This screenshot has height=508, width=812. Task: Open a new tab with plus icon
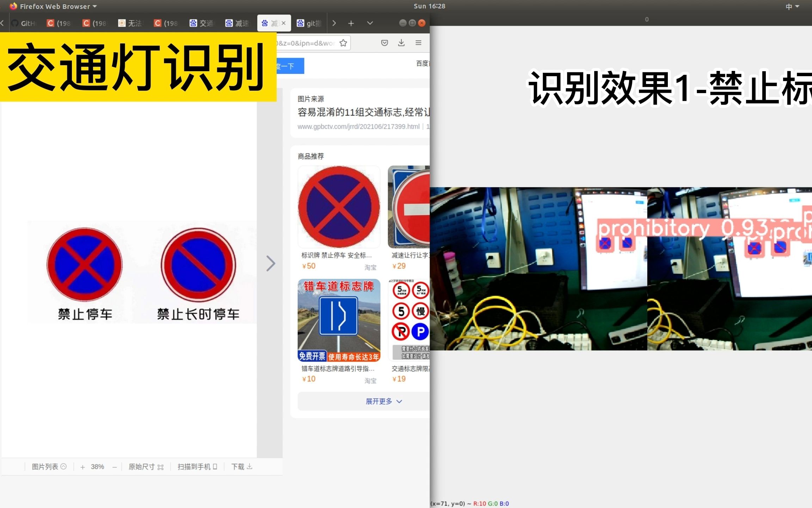pos(351,23)
